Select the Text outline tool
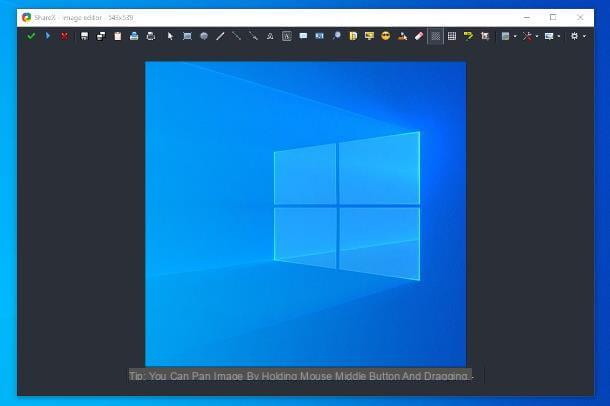Viewport: 610px width, 406px height. pos(270,36)
